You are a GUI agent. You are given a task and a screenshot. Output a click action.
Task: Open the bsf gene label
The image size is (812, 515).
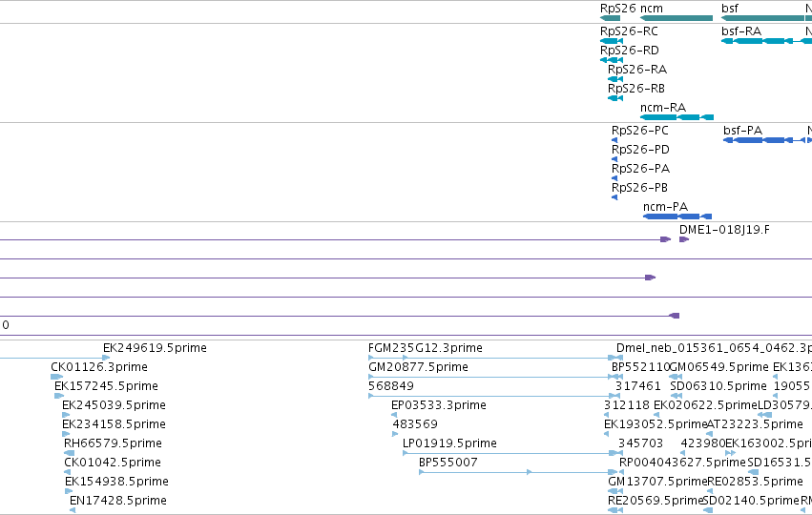coord(730,9)
